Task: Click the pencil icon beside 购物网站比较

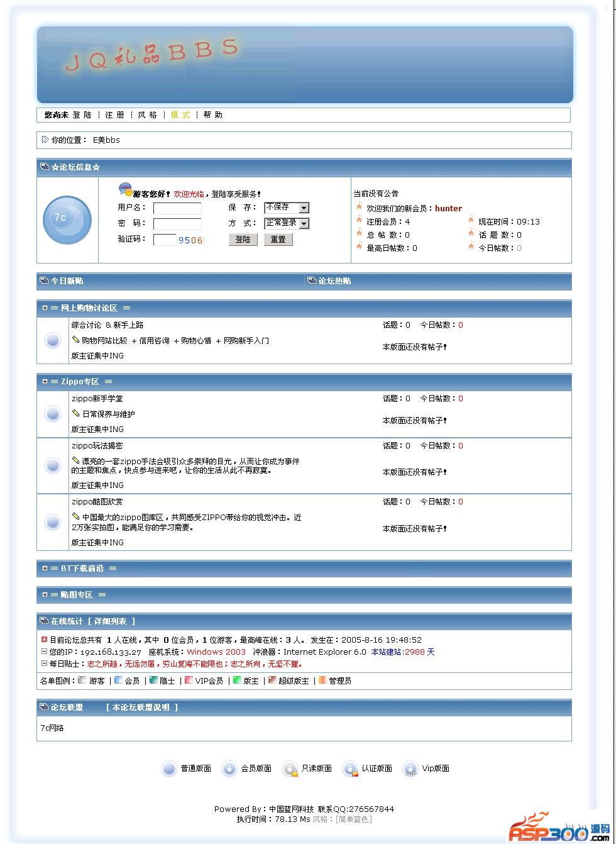Action: tap(75, 340)
